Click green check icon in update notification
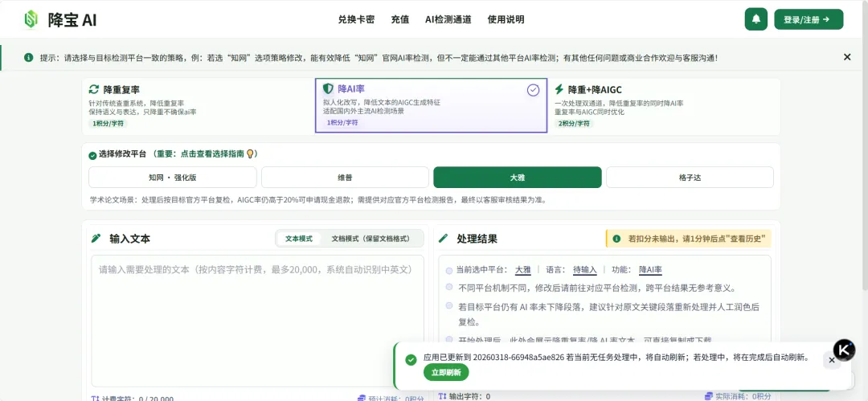868x401 pixels. [x=411, y=360]
